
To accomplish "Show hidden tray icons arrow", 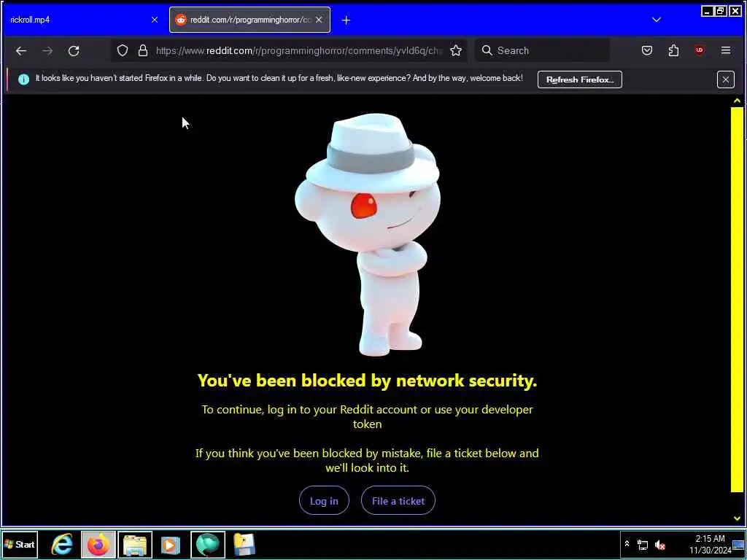I will coord(627,544).
